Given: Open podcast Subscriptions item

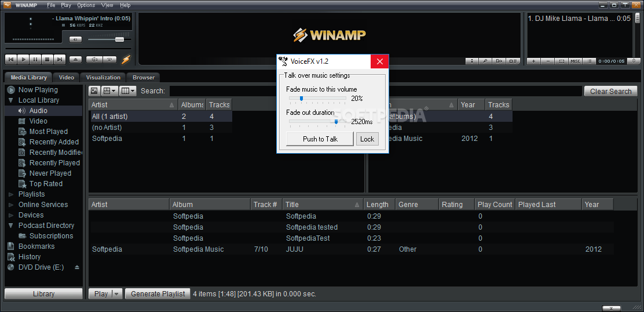Looking at the screenshot, I should 51,236.
